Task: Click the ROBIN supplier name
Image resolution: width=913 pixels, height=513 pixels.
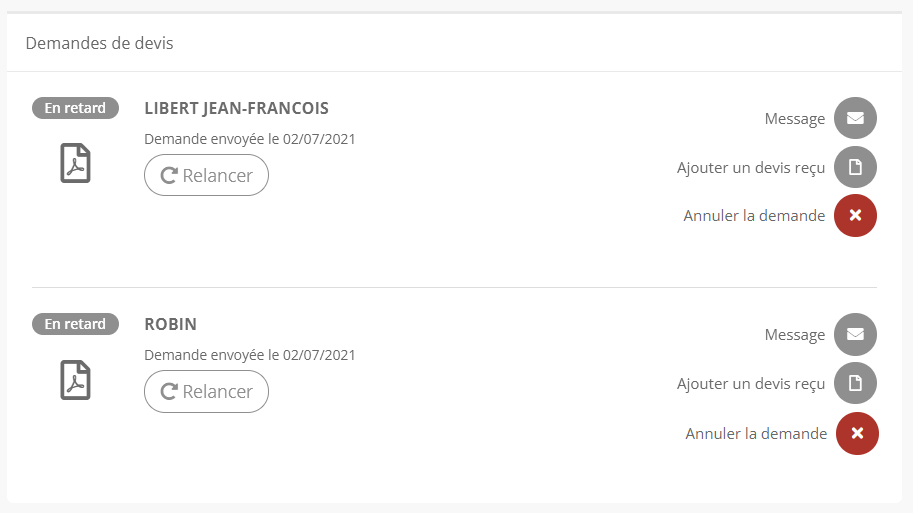Action: (171, 324)
